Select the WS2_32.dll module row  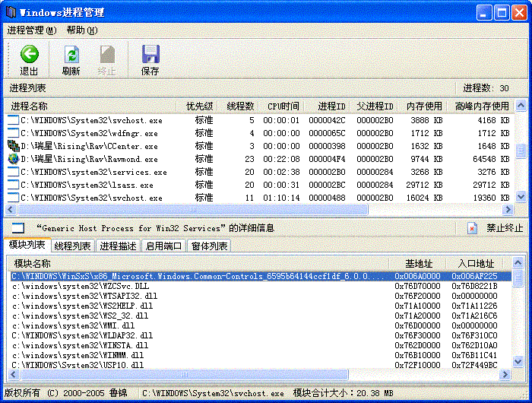coord(260,316)
